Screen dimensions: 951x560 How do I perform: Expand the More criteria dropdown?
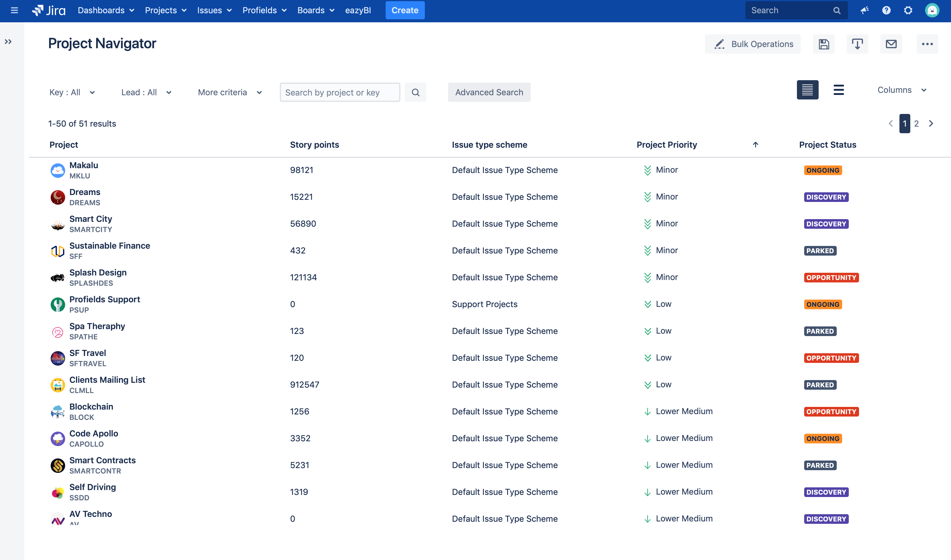(x=229, y=92)
